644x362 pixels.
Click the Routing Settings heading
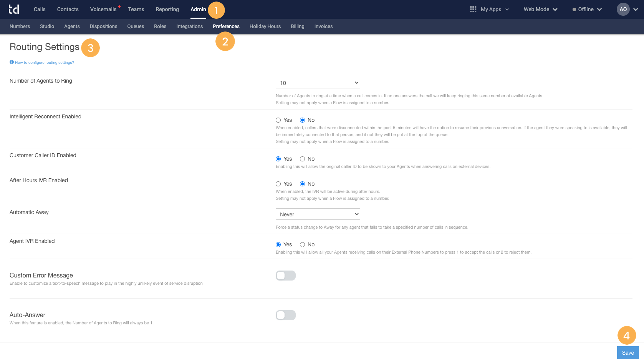[45, 47]
